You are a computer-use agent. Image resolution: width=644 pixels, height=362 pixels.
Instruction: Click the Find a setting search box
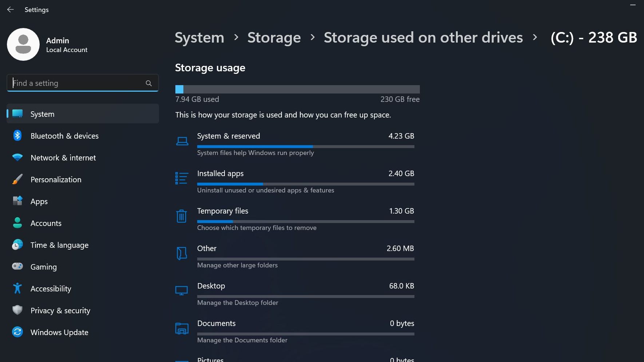pos(76,83)
